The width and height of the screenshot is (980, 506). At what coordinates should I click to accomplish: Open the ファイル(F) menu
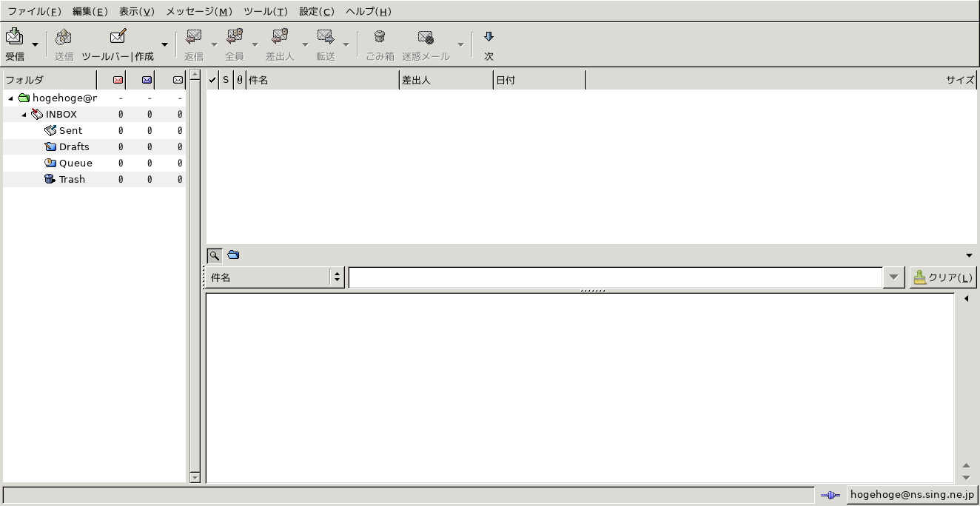click(34, 11)
